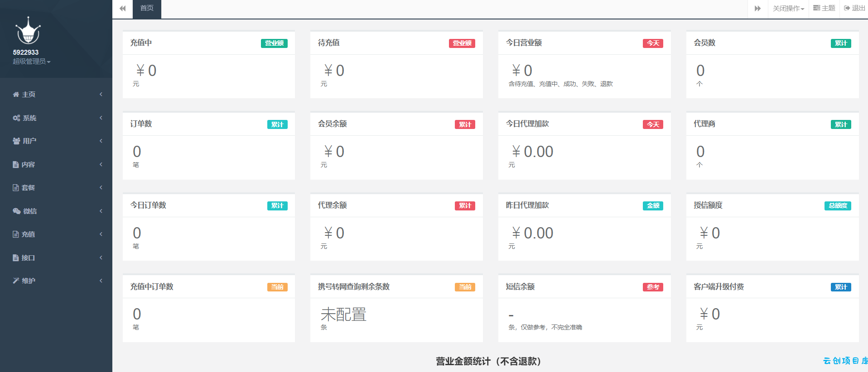The image size is (868, 372).
Task: Click the 累计 badge on 代理商 card
Action: click(841, 124)
